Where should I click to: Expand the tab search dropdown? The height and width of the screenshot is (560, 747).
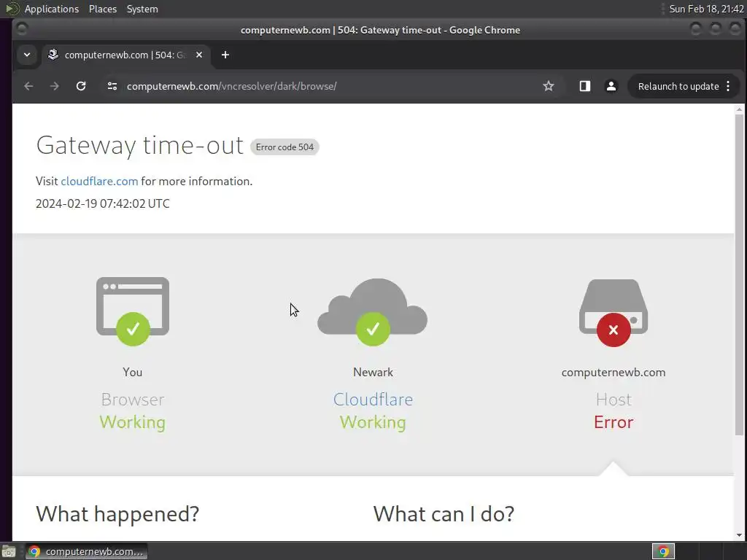27,55
